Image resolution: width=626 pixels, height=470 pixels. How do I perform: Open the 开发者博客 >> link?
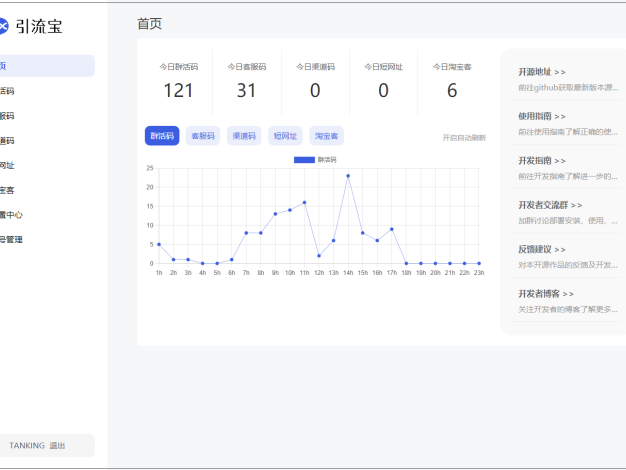click(x=546, y=294)
